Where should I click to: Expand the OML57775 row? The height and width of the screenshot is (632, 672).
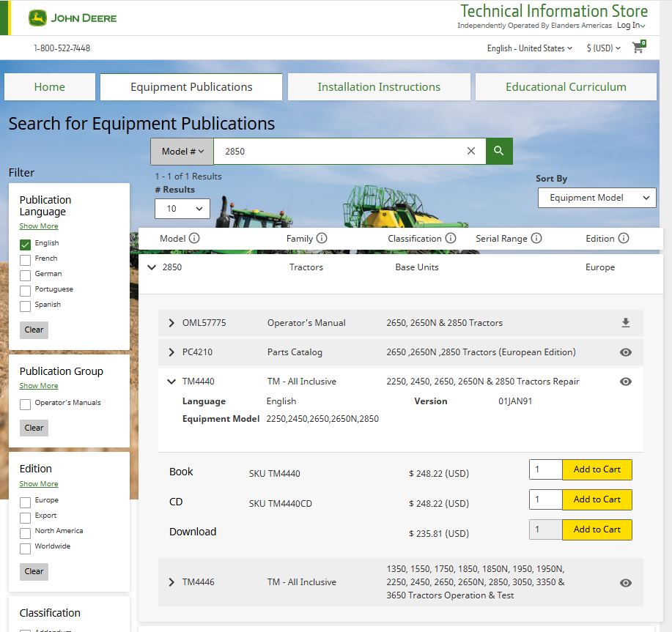(171, 323)
